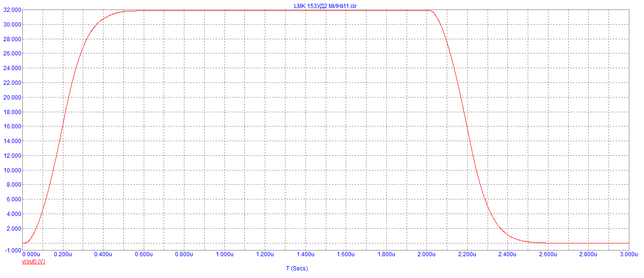Click the 0.400u time-axis label

[x=103, y=255]
